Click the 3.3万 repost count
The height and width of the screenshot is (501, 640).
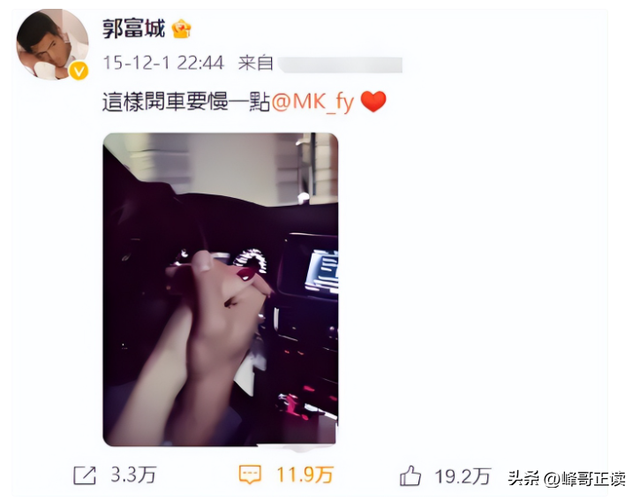click(133, 475)
